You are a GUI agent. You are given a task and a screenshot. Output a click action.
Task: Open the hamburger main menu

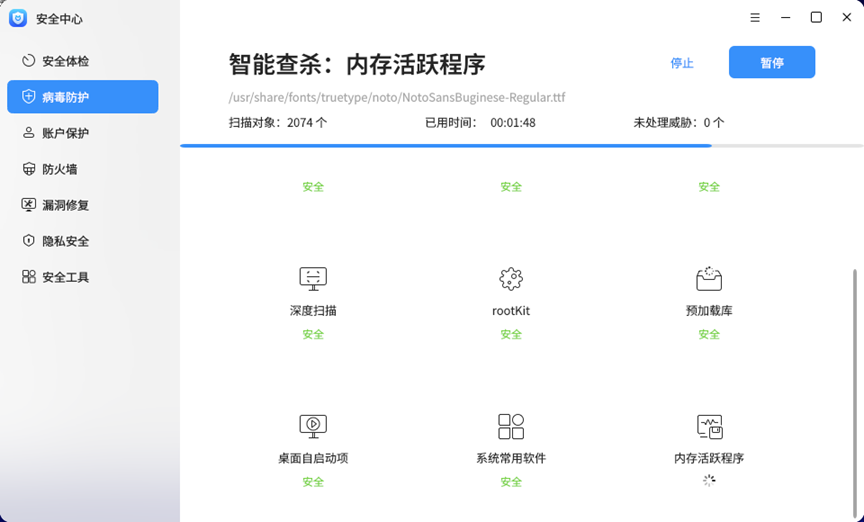pos(754,18)
